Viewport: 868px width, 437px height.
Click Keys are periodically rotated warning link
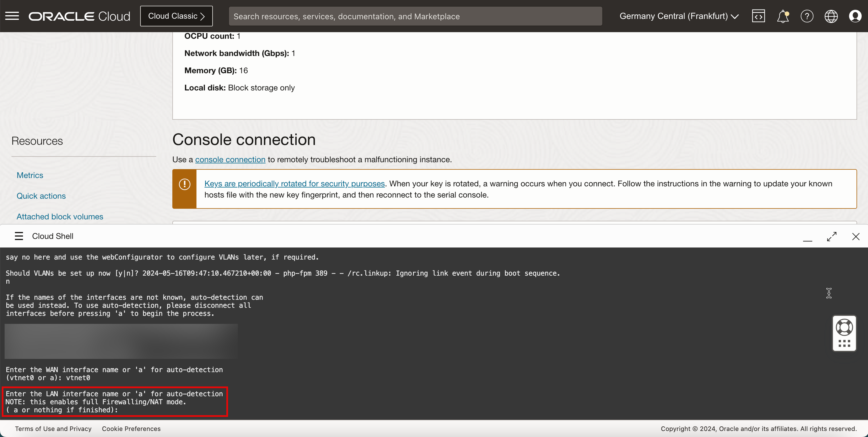coord(294,183)
